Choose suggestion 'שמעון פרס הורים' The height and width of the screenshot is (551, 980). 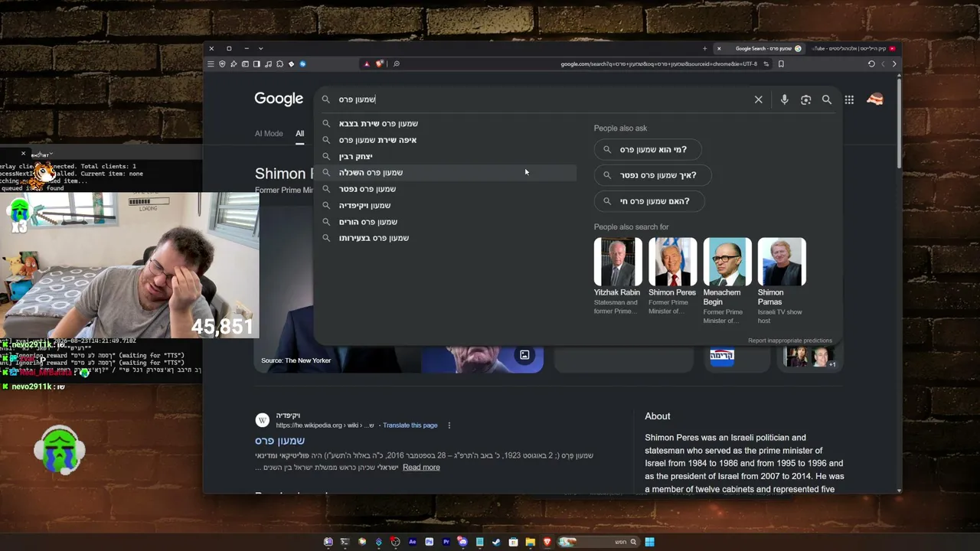pyautogui.click(x=446, y=222)
